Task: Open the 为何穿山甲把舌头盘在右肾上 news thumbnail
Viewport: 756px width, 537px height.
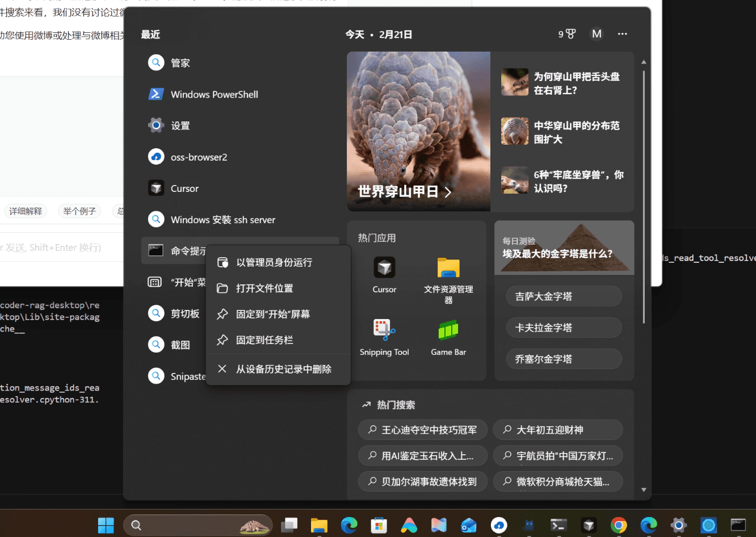Action: pos(514,82)
